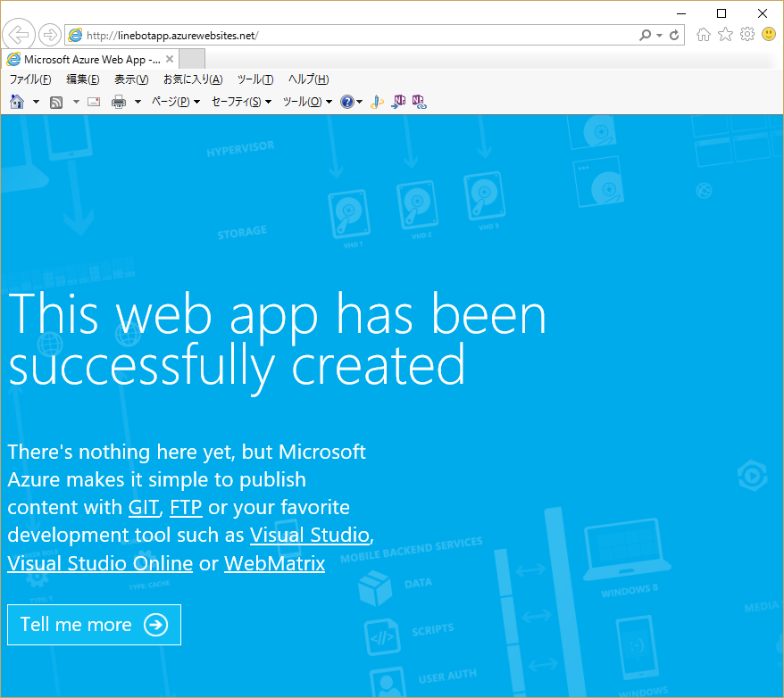Open the ファイル(F) menu

30,79
